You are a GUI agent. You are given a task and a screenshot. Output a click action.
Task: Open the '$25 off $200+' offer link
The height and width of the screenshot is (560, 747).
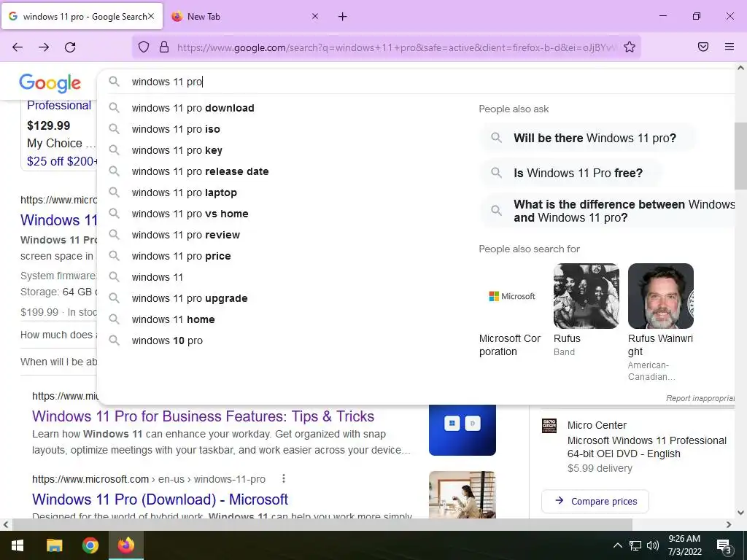point(61,161)
